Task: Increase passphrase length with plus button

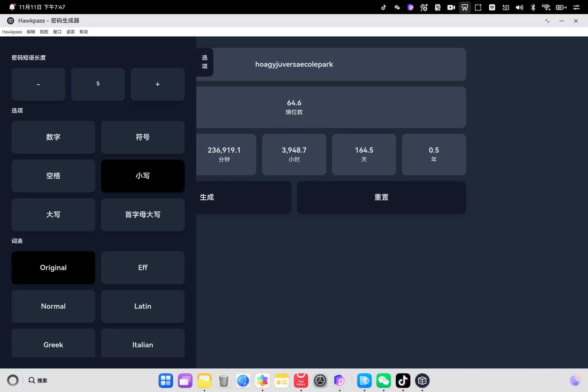Action: 157,84
